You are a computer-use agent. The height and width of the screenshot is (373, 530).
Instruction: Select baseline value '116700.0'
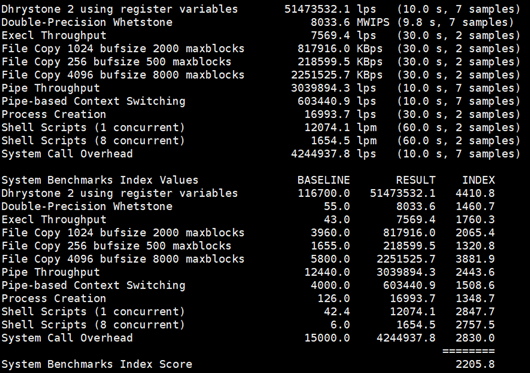click(x=324, y=193)
